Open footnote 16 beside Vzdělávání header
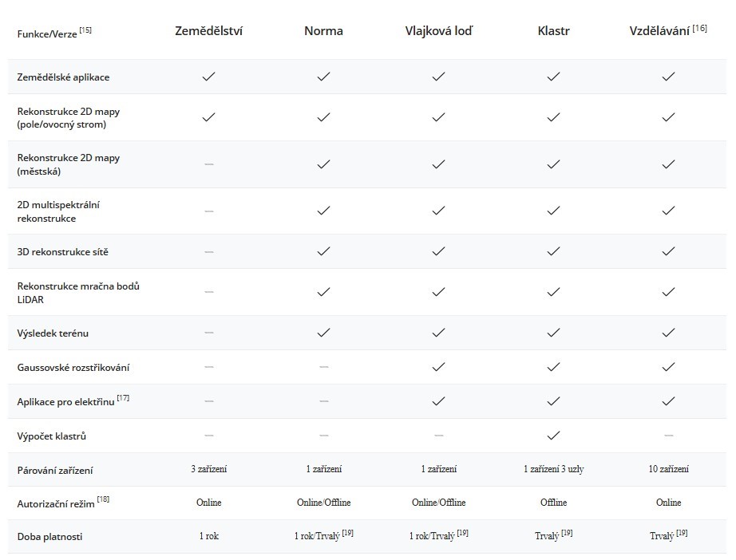Screen dimensions: 736x560 pos(700,28)
